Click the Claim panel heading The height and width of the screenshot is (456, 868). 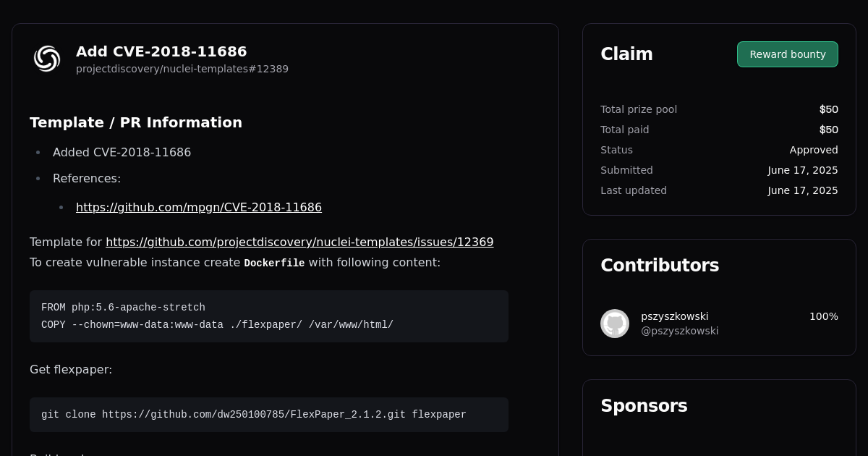coord(626,54)
